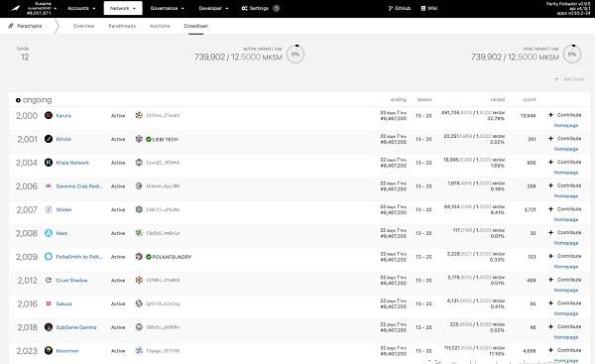Click the Sakura logo icon
Screen dimensions: 595x364
(49, 303)
